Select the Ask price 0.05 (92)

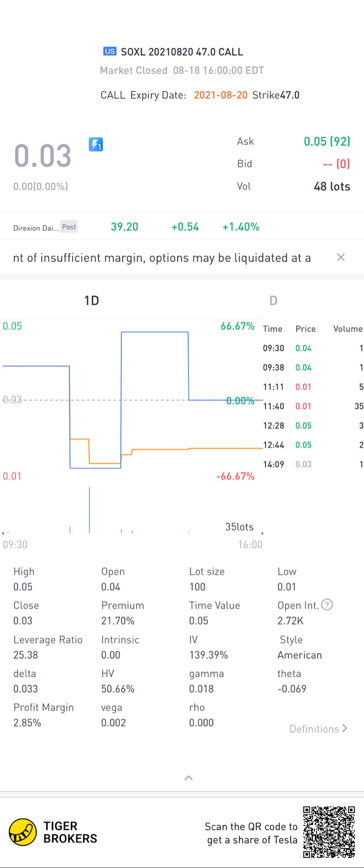tap(327, 141)
